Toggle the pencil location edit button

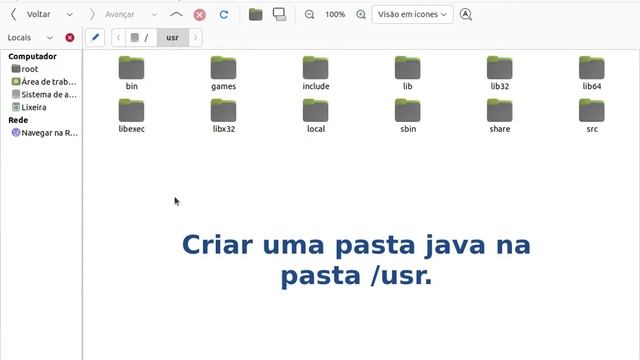(x=95, y=38)
